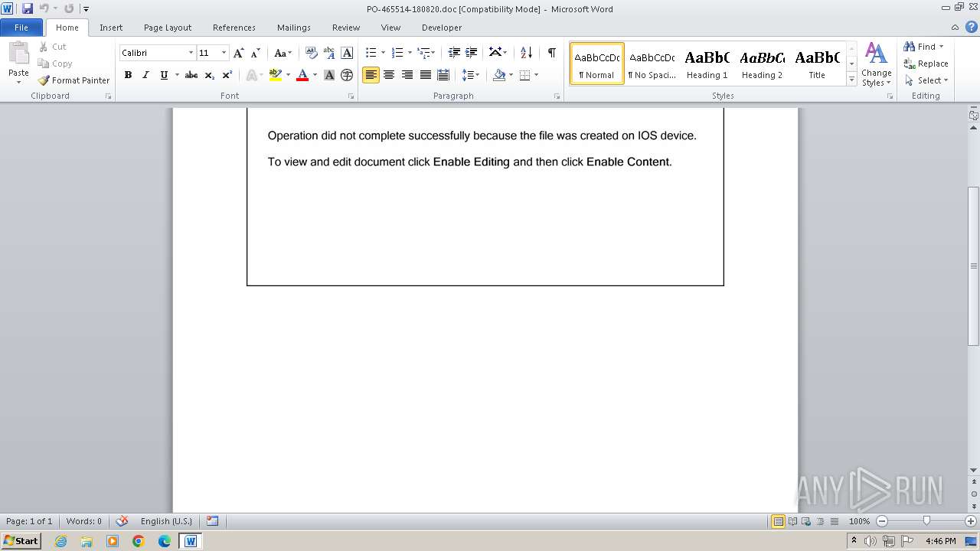The image size is (980, 551).
Task: Click Zoom Out minus button
Action: (x=882, y=521)
